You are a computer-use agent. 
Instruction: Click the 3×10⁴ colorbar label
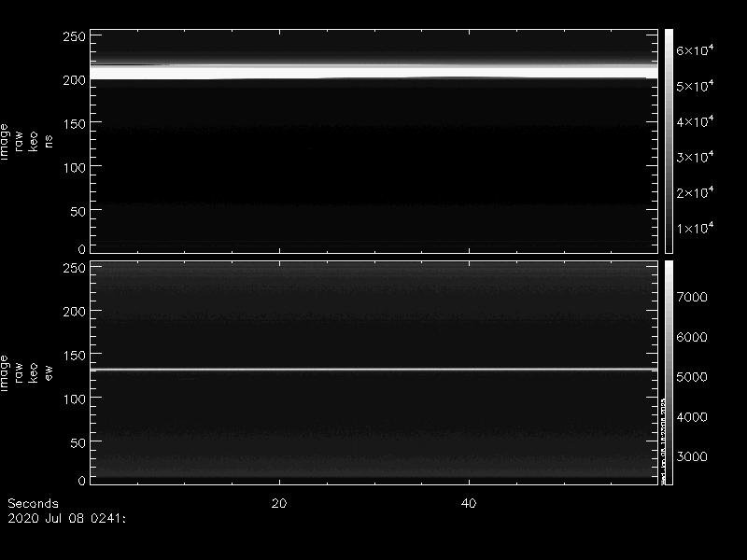tap(695, 158)
